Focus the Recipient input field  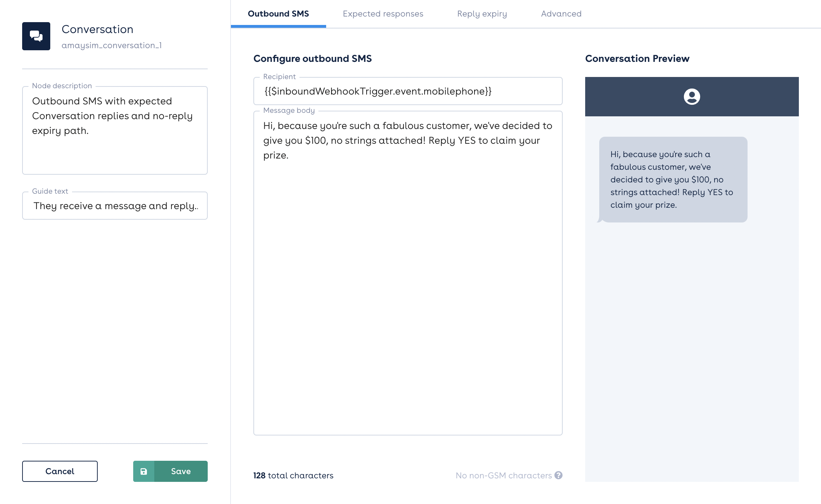408,91
